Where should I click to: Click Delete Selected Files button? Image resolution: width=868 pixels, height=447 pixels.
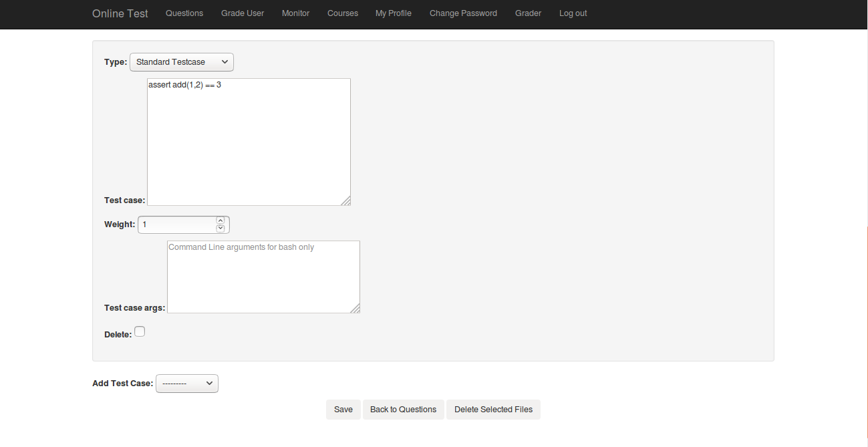493,410
